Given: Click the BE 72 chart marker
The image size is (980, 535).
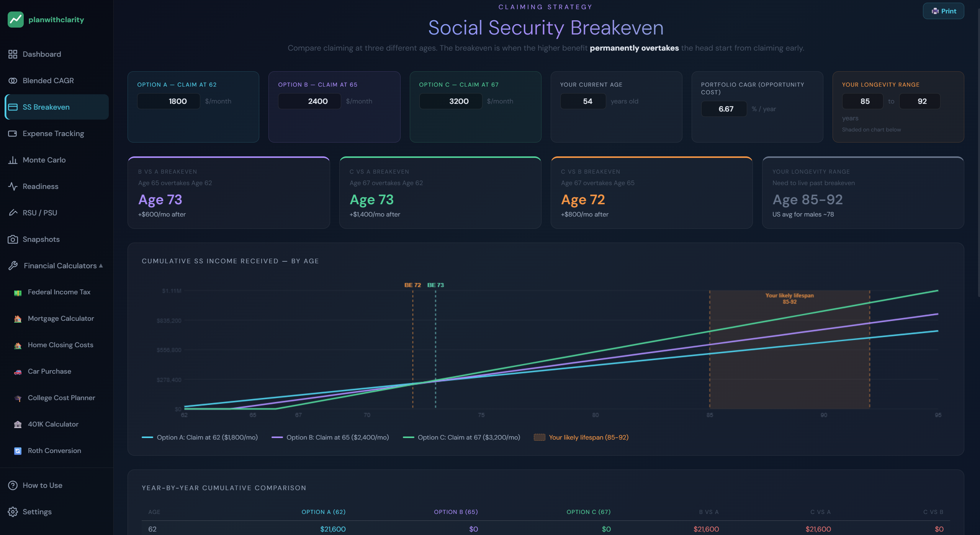Looking at the screenshot, I should (412, 285).
